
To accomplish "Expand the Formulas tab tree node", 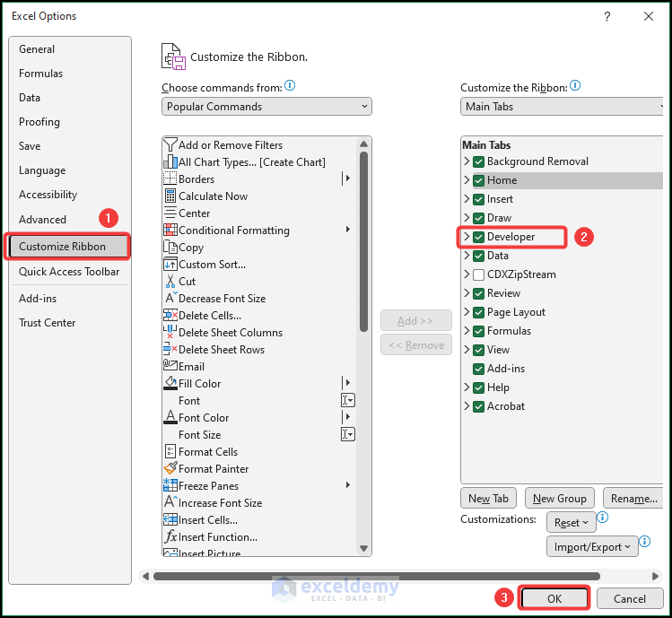I will point(467,330).
